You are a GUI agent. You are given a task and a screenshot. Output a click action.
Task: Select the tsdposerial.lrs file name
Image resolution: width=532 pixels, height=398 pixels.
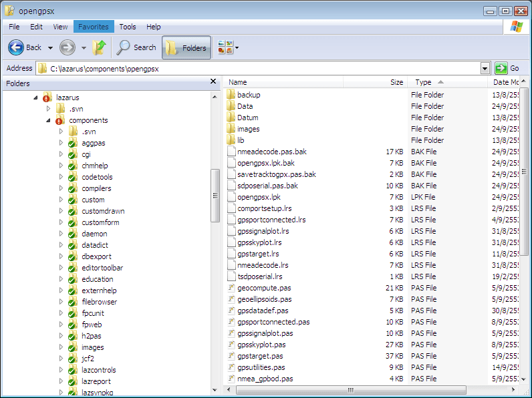point(260,276)
